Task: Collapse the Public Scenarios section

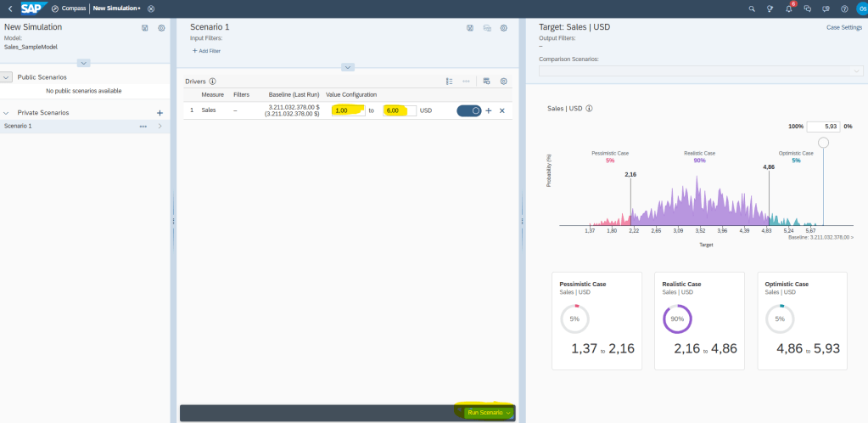Action: (7, 77)
